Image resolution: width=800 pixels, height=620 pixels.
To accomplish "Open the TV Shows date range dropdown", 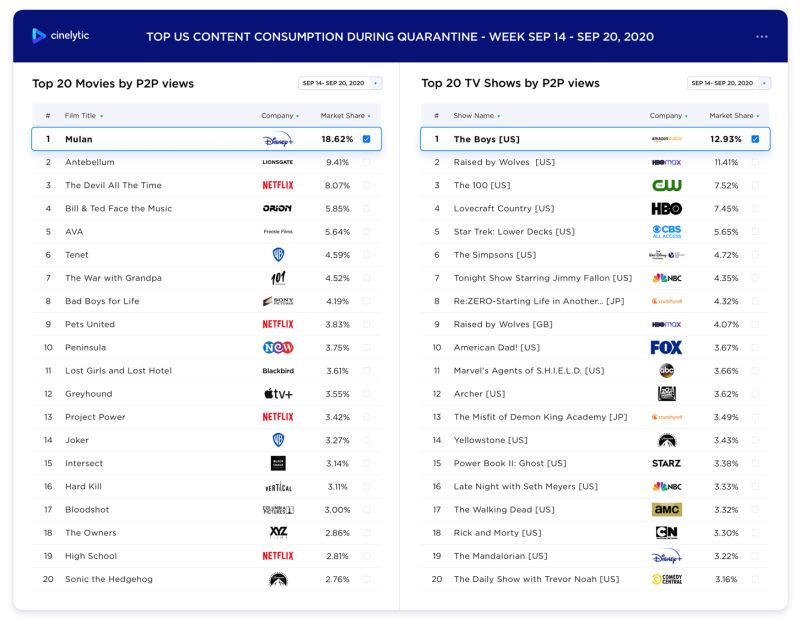I will click(x=729, y=83).
